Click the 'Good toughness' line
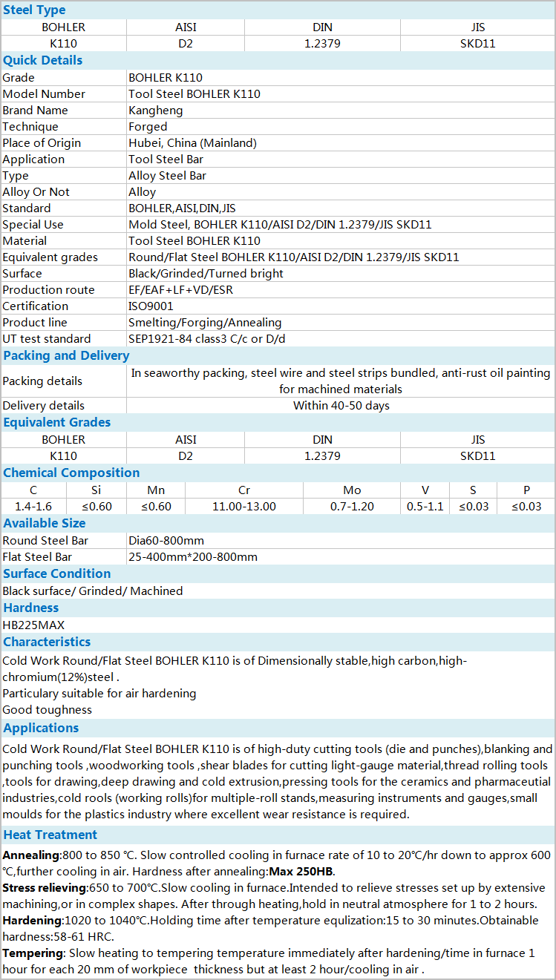Image resolution: width=556 pixels, height=980 pixels. 48,709
